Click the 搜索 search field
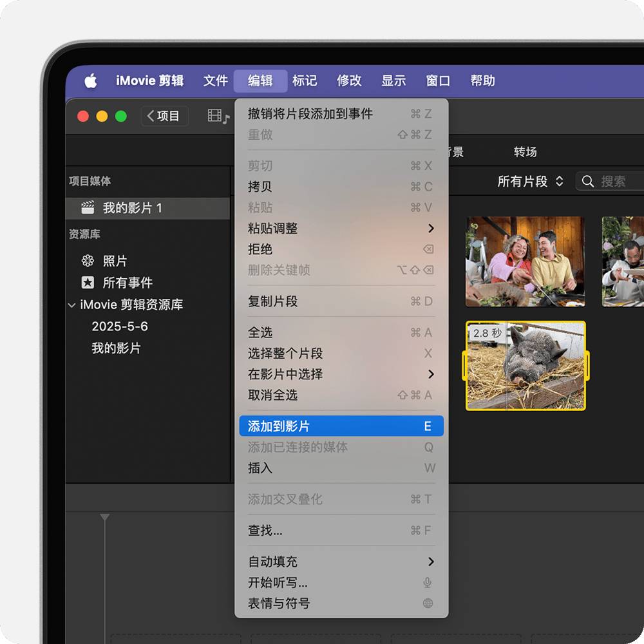The height and width of the screenshot is (644, 644). point(611,181)
